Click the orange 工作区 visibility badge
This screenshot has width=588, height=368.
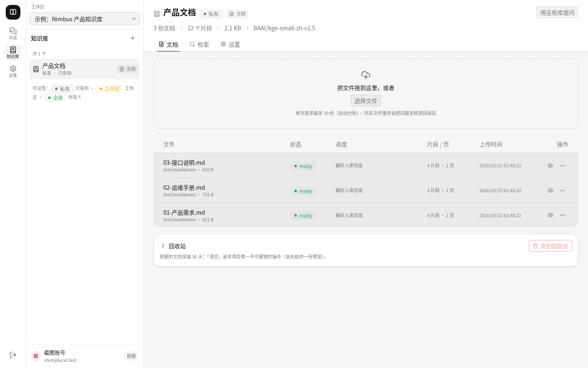click(109, 89)
